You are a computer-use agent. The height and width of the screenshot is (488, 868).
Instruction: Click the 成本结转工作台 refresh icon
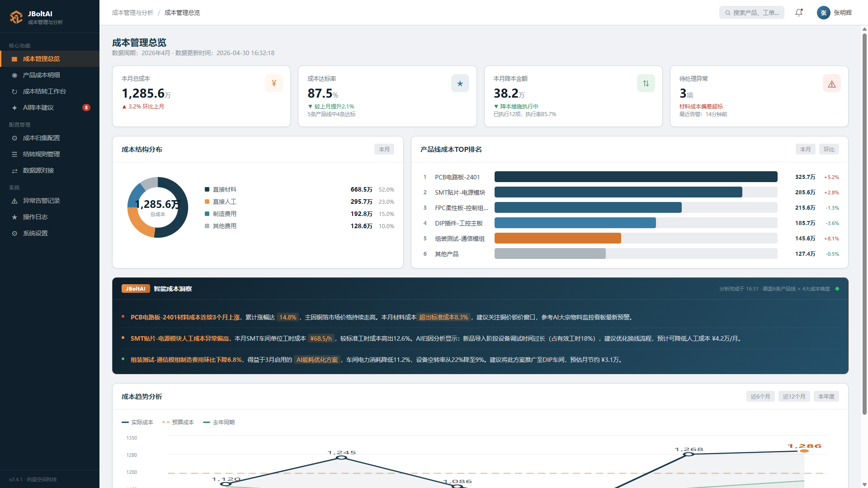point(14,92)
